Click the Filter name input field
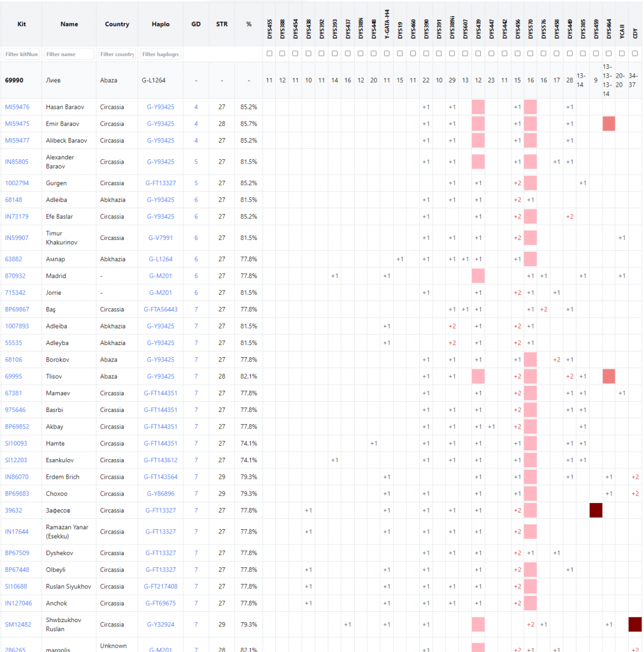Image resolution: width=644 pixels, height=652 pixels. click(x=69, y=54)
